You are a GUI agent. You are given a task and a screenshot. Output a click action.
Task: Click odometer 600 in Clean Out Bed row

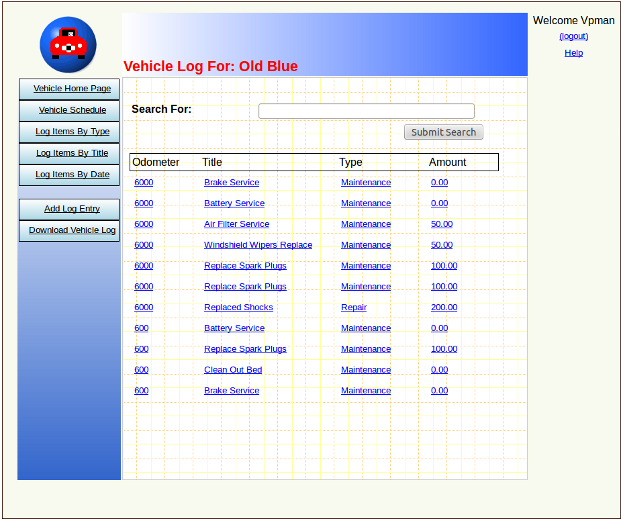pos(141,370)
